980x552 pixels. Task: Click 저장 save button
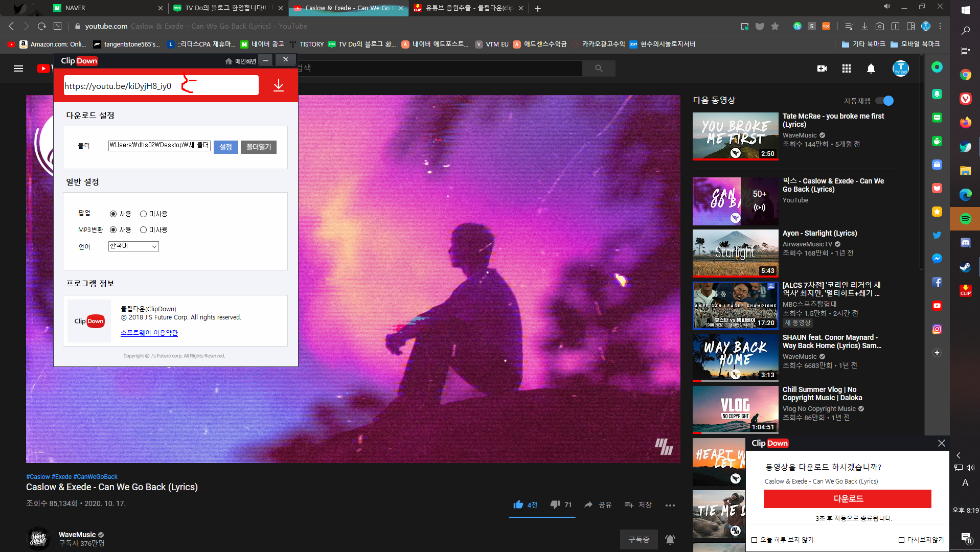coord(638,504)
